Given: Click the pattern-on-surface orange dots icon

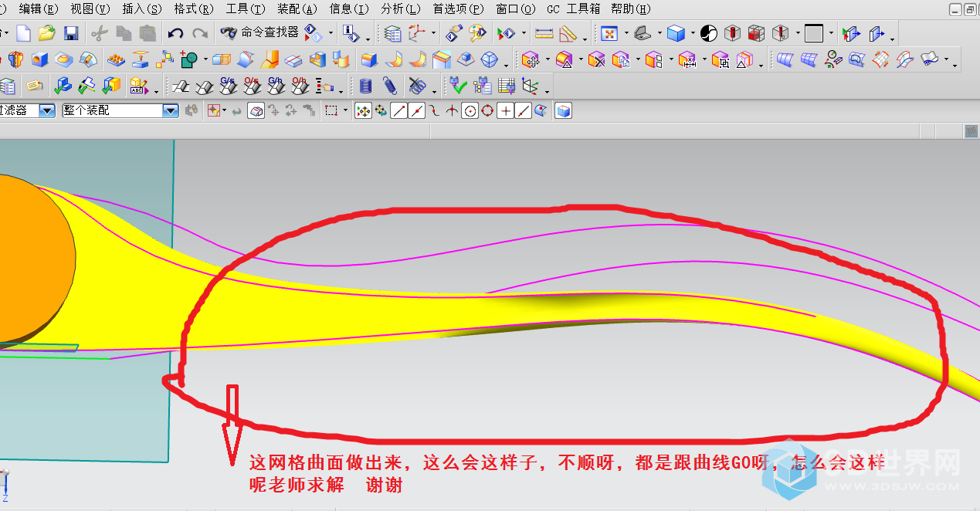Looking at the screenshot, I should pyautogui.click(x=116, y=59).
